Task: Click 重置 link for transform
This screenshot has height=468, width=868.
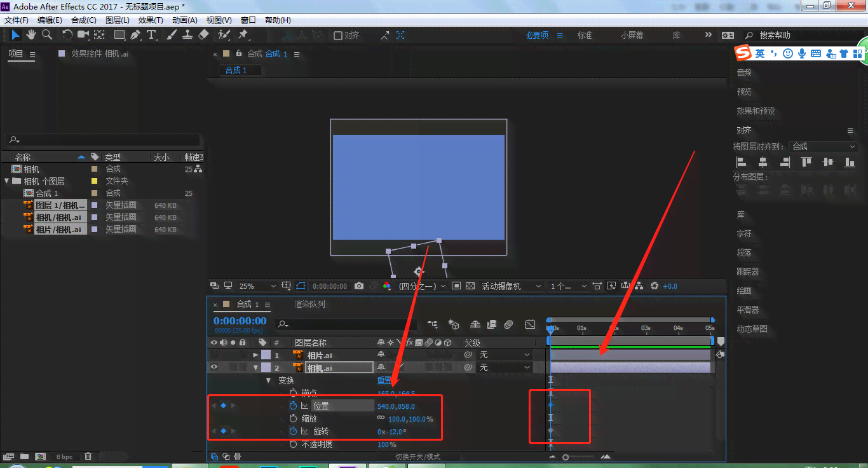Action: [x=385, y=380]
